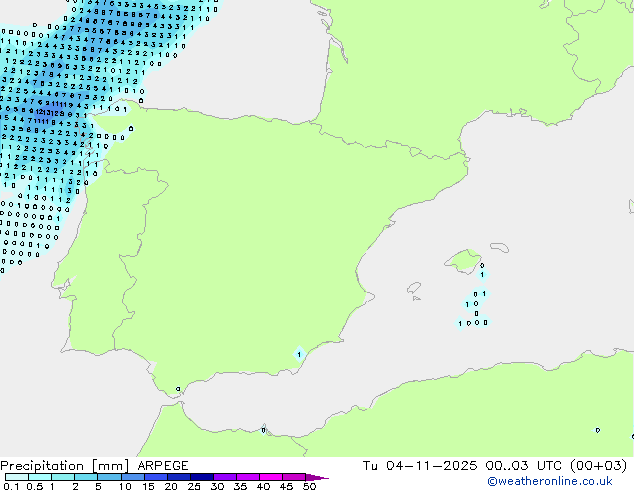Click the 'UTC' label

549,466
